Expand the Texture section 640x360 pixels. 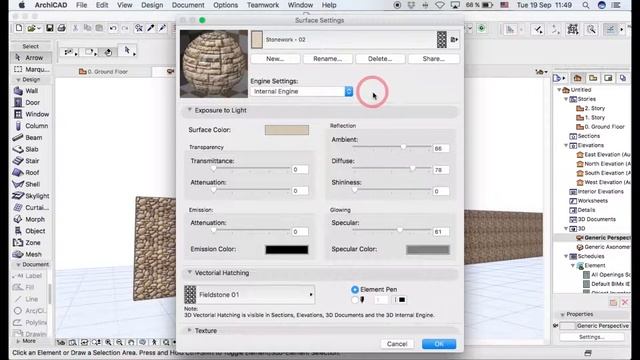189,330
